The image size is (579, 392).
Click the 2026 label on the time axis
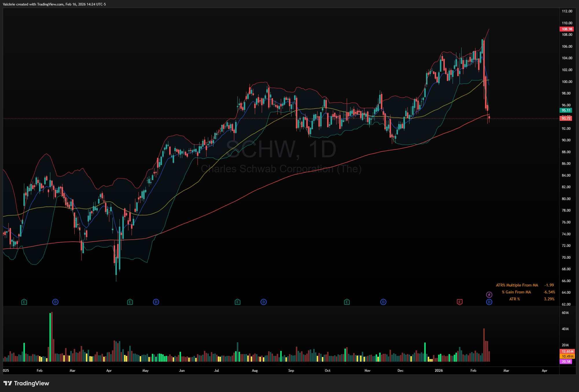[x=438, y=371]
